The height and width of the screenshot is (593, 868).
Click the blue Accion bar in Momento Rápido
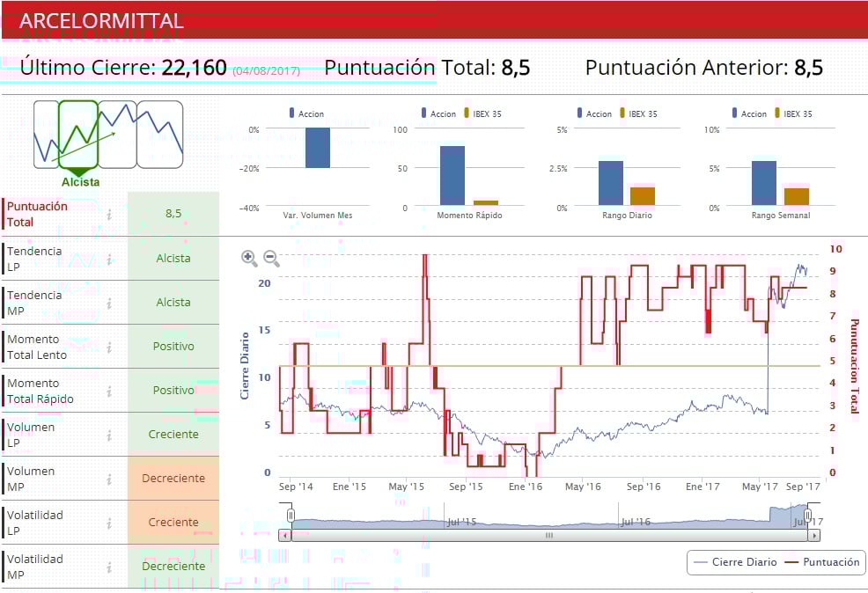(452, 175)
